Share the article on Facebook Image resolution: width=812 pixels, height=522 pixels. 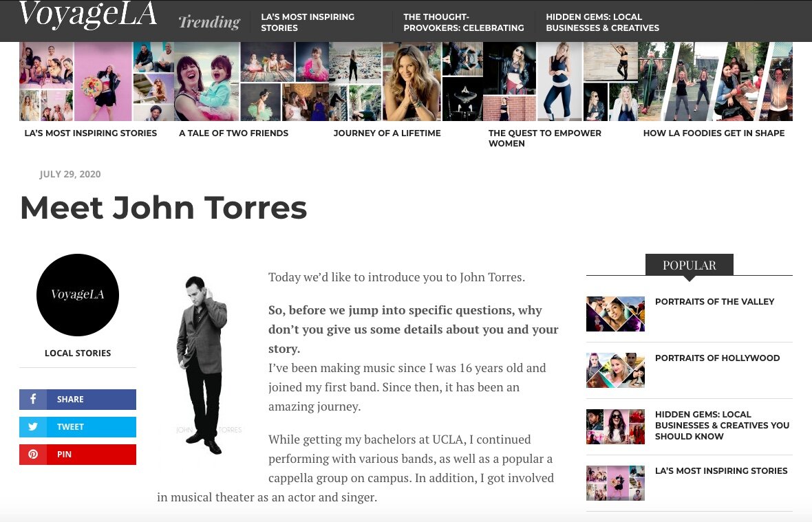pyautogui.click(x=78, y=400)
